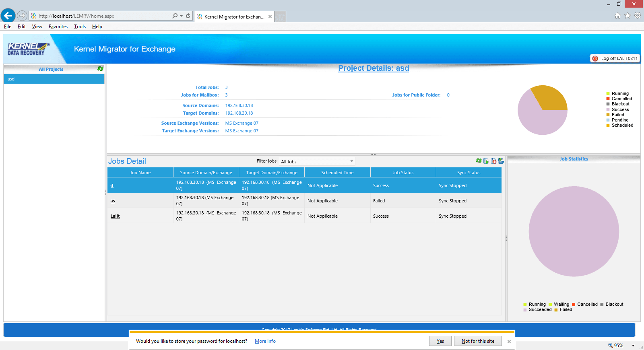Close the Kernel Migrator browser tab
Image resolution: width=644 pixels, height=350 pixels.
(x=270, y=16)
